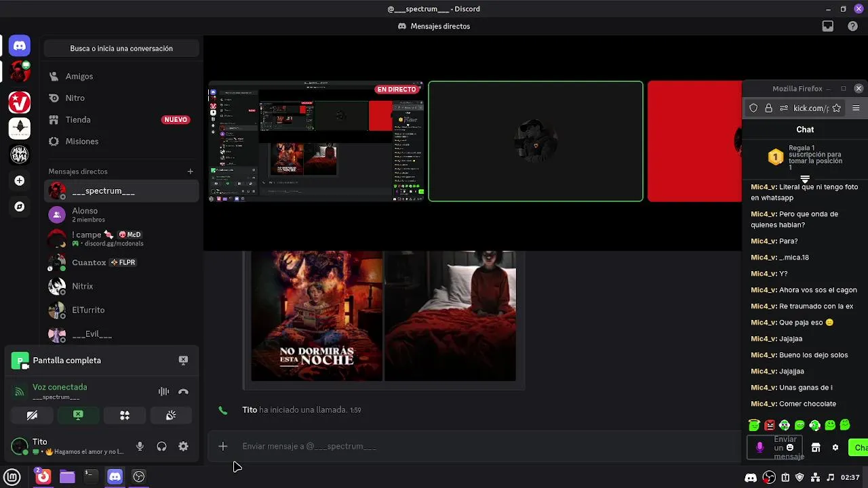Open the ___Evil___ conversation
This screenshot has height=488, width=868.
pos(121,334)
